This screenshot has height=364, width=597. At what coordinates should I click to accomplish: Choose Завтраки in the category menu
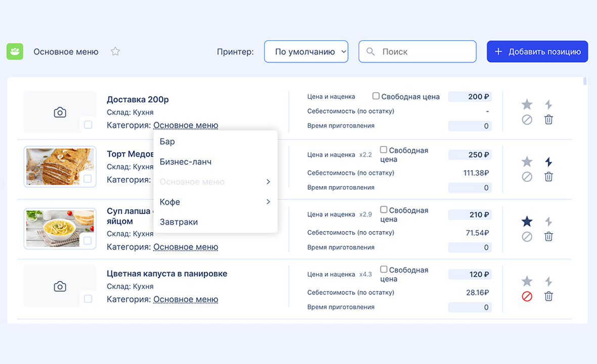(179, 222)
